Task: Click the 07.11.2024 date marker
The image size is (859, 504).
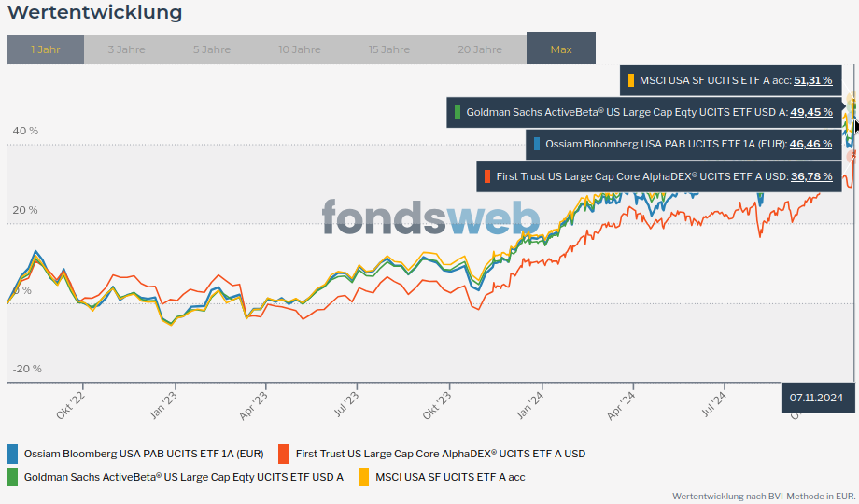Action: tap(816, 398)
